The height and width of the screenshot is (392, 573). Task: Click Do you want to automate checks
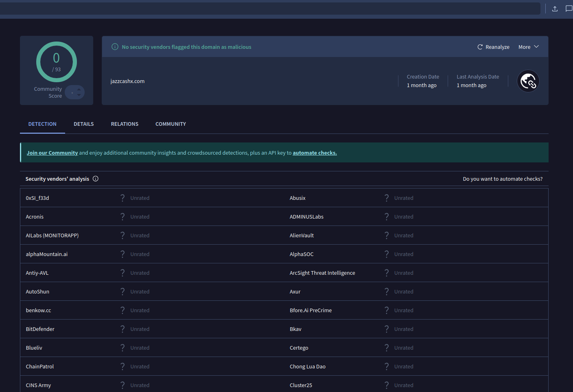(x=503, y=179)
